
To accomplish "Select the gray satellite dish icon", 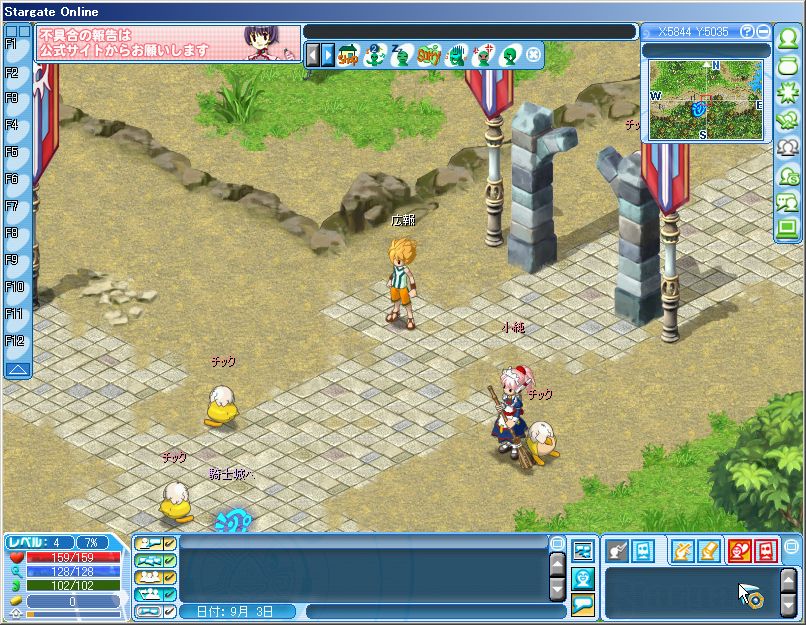I will [617, 551].
